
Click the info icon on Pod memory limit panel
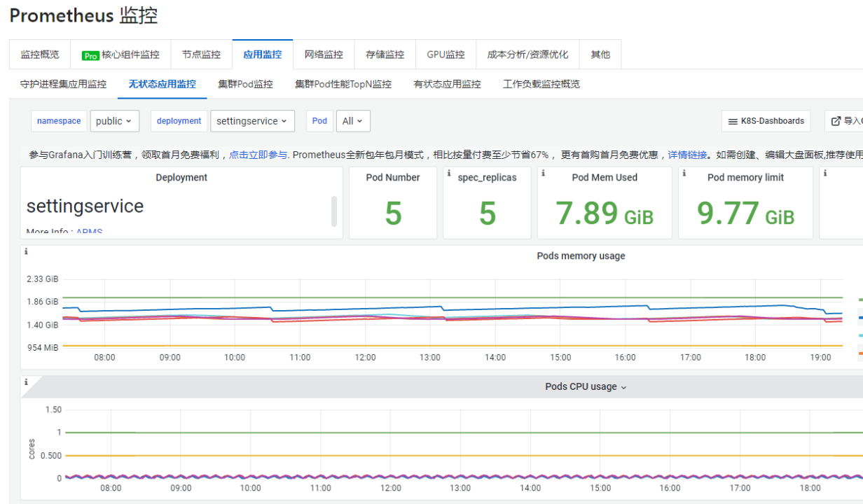click(684, 173)
